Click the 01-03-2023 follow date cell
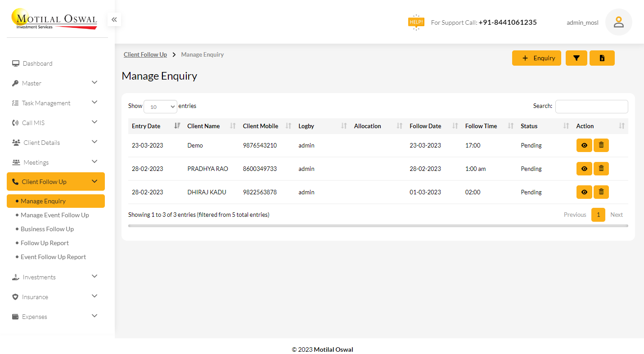 tap(425, 192)
